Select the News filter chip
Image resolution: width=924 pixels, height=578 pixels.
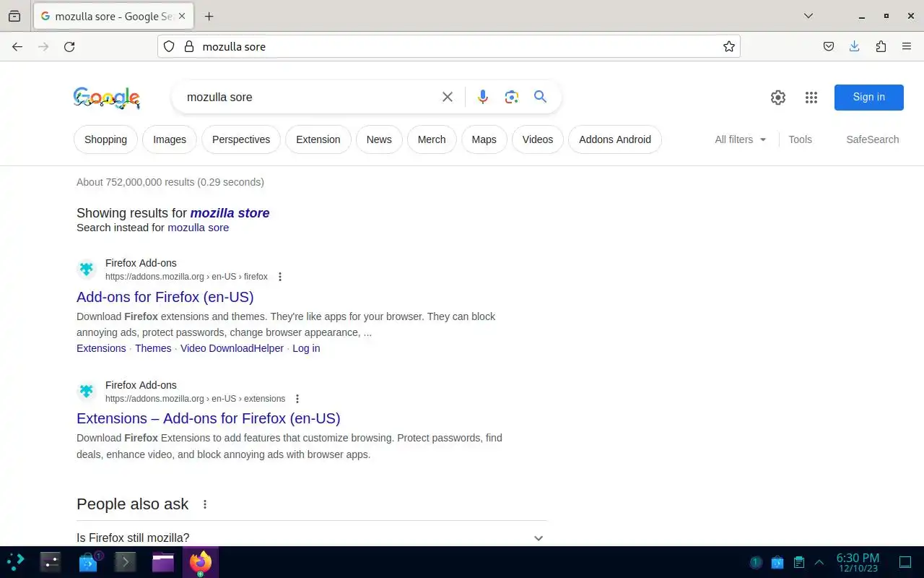pyautogui.click(x=379, y=139)
